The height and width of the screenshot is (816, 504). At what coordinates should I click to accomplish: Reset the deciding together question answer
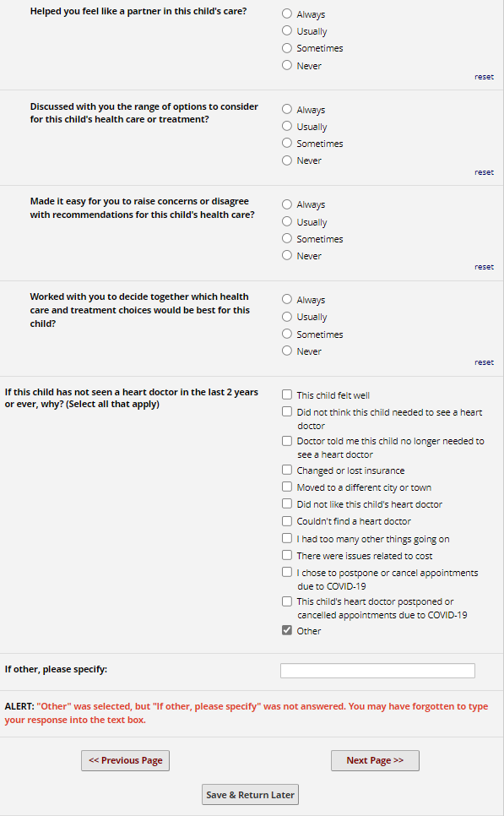pos(484,362)
